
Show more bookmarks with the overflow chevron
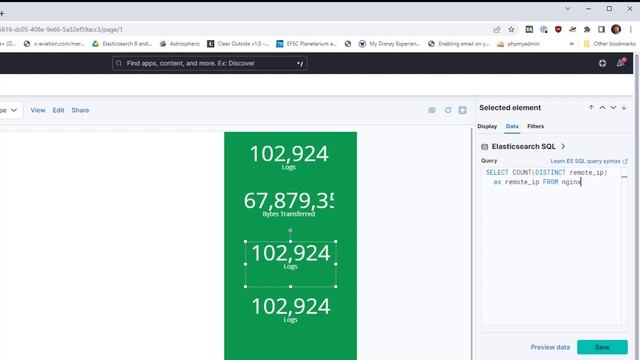[x=571, y=44]
